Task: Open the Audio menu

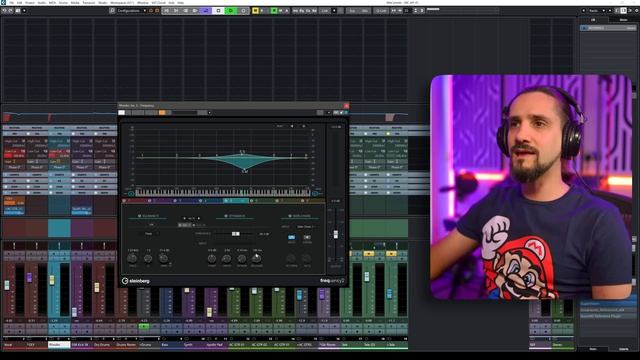Action: tap(42, 2)
